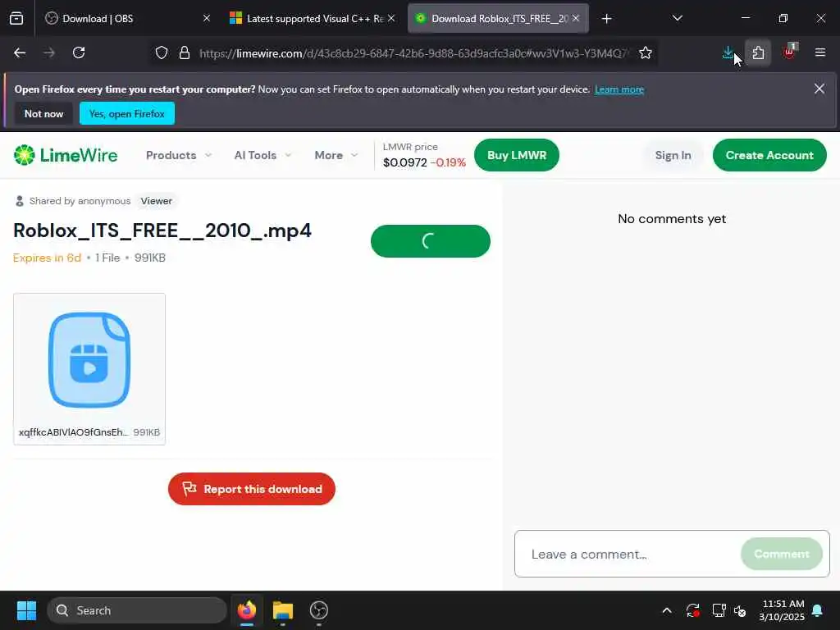The image size is (840, 630).
Task: Open the Firefox hamburger menu
Action: [819, 52]
